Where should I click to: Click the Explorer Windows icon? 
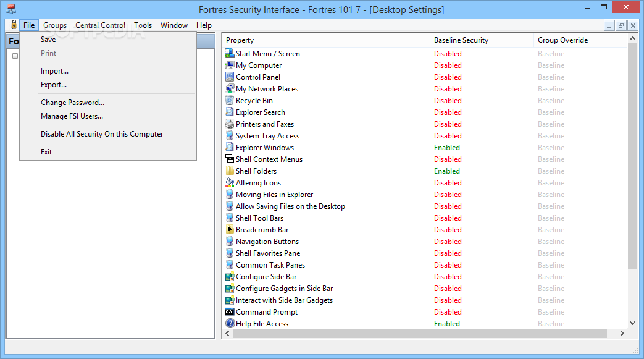point(230,147)
